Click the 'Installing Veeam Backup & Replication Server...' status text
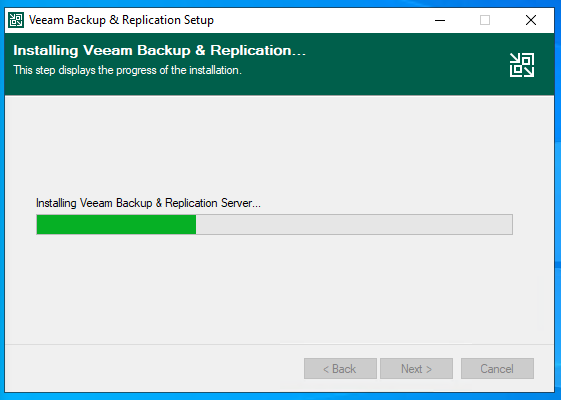The image size is (561, 400). pos(148,203)
